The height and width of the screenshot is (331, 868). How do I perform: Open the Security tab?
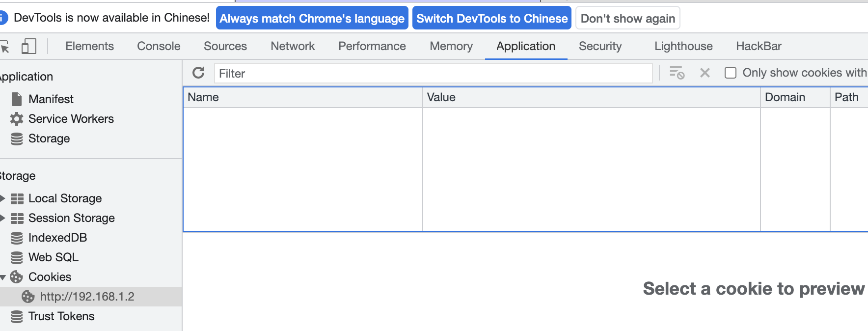tap(600, 46)
